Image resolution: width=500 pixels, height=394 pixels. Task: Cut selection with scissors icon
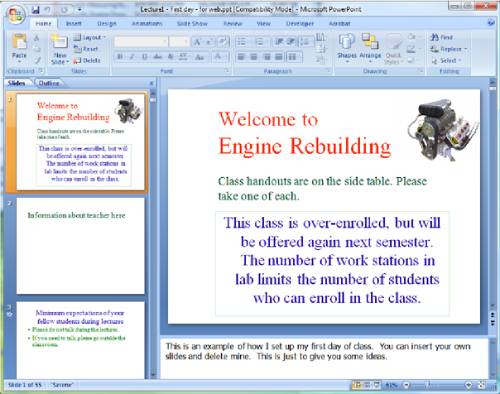tap(37, 39)
